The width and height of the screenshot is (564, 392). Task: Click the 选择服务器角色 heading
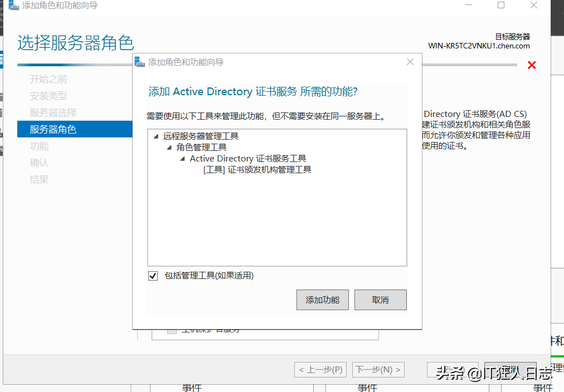point(76,43)
